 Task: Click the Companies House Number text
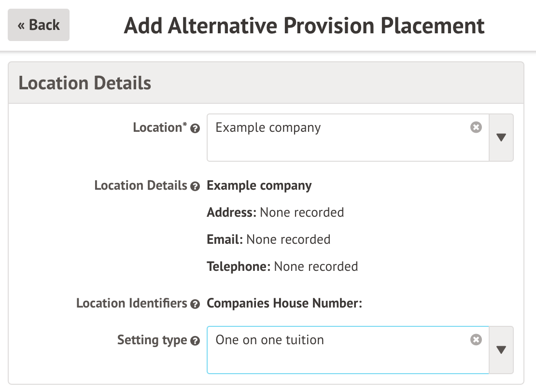pos(284,303)
